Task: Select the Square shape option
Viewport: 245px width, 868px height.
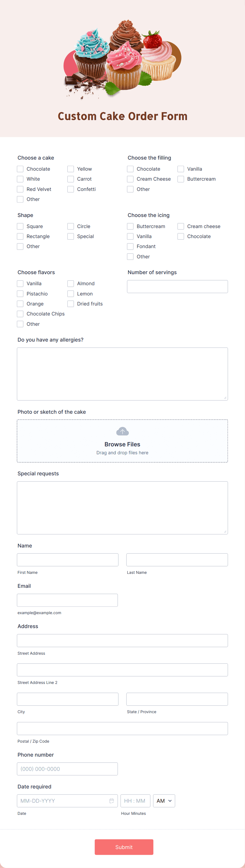Action: click(x=20, y=226)
